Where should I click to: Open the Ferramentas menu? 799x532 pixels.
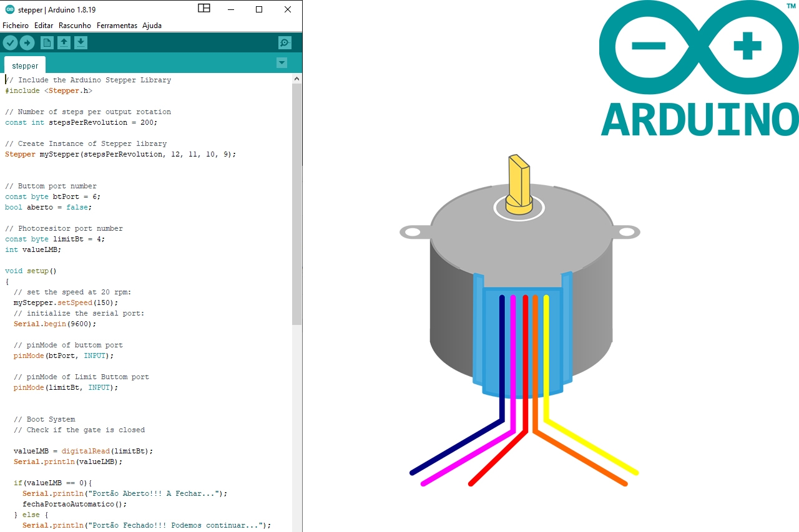tap(117, 26)
